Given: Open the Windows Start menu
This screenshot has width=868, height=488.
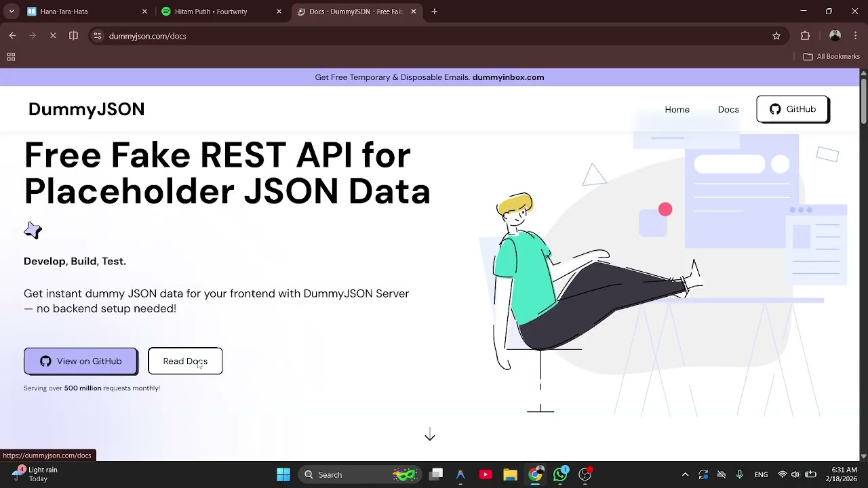Looking at the screenshot, I should click(x=283, y=474).
